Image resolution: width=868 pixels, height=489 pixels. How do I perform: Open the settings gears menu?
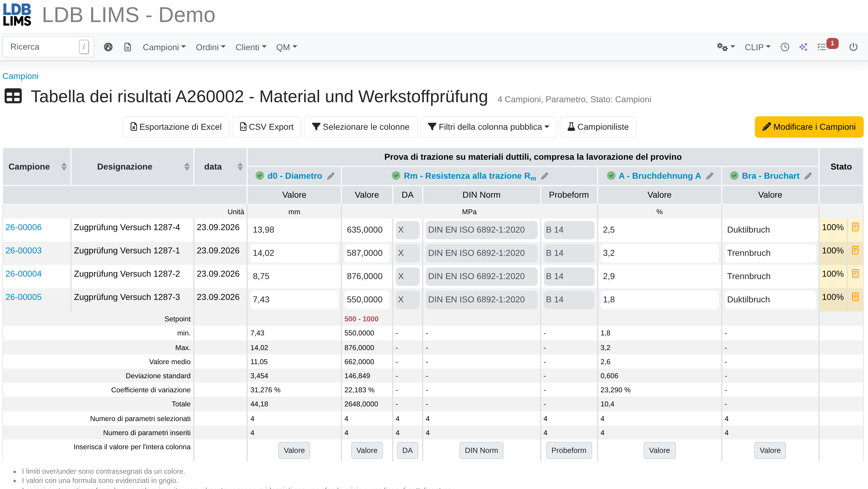click(725, 47)
